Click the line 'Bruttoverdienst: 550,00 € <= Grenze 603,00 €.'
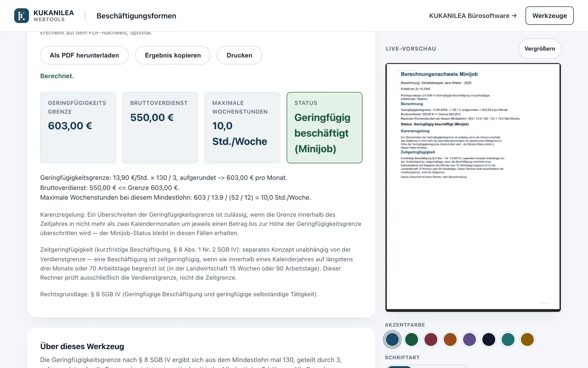This screenshot has width=588, height=368. pyautogui.click(x=110, y=188)
